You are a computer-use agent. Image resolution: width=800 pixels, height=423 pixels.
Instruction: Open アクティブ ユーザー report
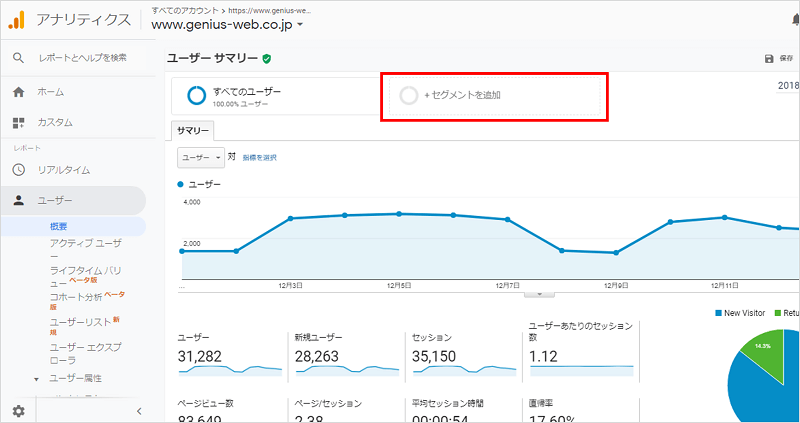[x=86, y=249]
